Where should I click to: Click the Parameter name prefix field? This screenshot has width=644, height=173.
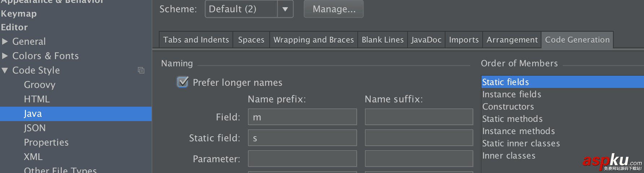pos(302,159)
